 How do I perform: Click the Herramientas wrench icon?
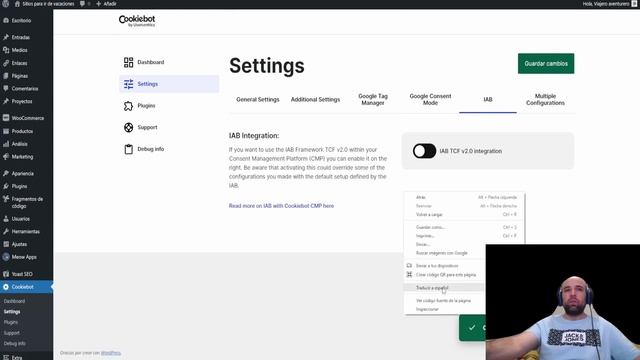point(6,231)
